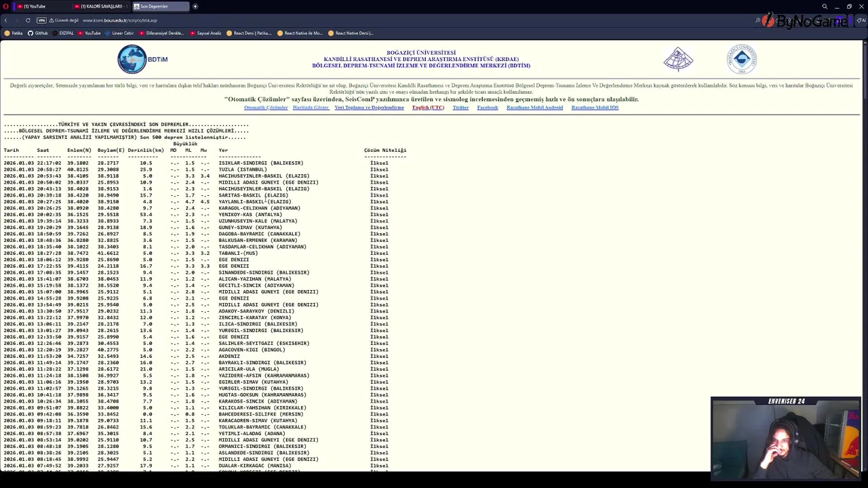Select the DUALAR-KIRKAGAC (MANISA) row
This screenshot has height=488, width=868.
coord(196,466)
